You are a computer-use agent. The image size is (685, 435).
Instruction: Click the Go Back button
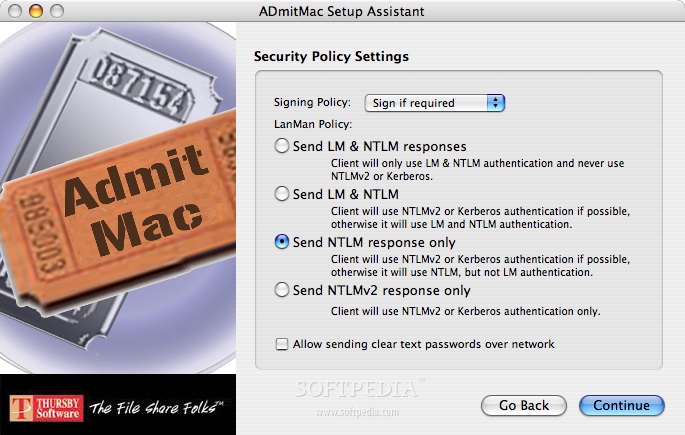524,406
